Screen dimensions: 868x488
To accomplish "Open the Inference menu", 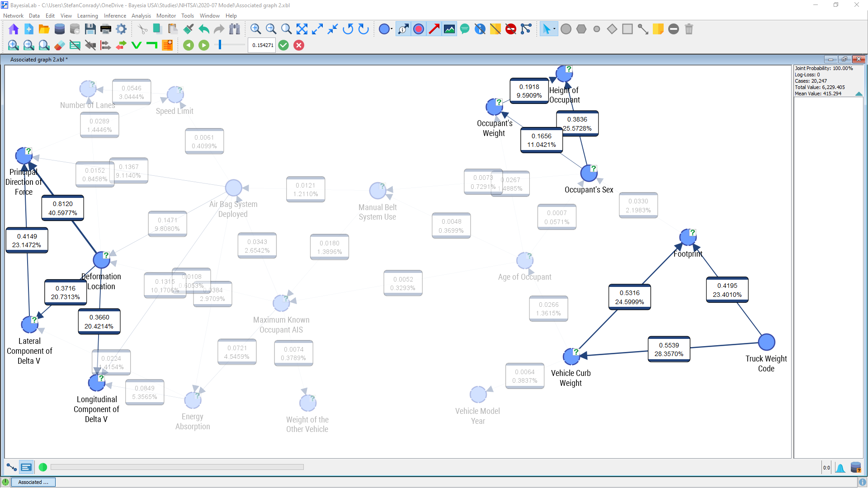I will coord(115,16).
